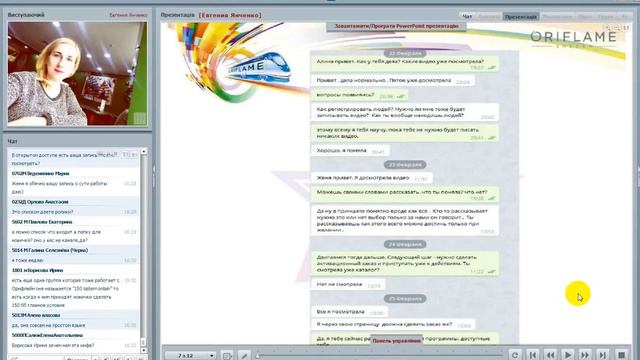The height and width of the screenshot is (360, 640).
Task: Stop the presentation playback
Action: tap(621, 355)
